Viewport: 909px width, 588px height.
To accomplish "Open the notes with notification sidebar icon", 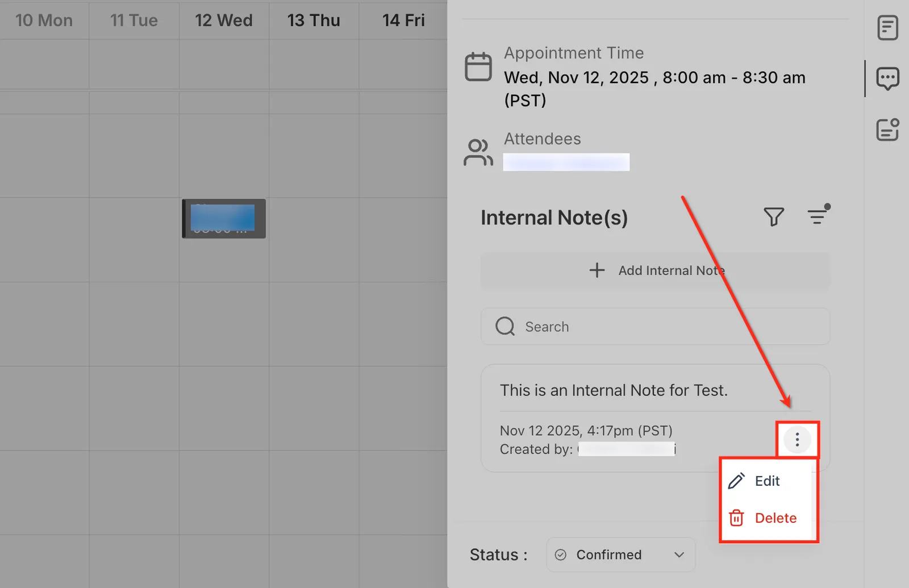I will coord(887,130).
